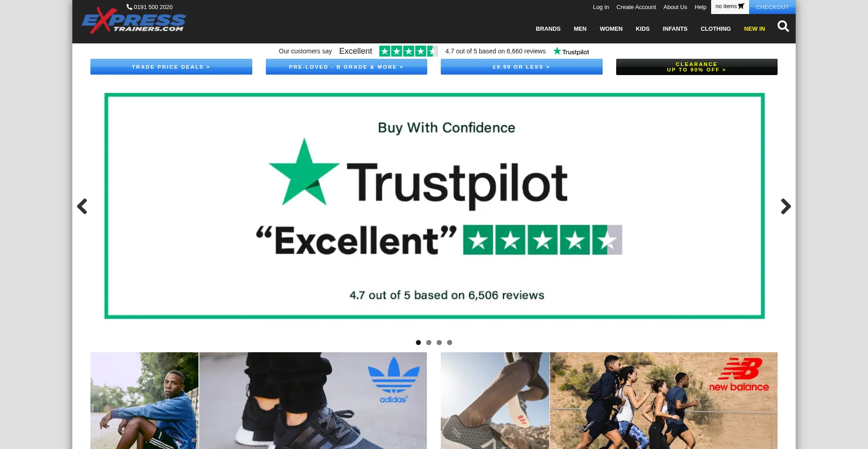Open the BRANDS menu
Screen dimensions: 868x449
click(x=548, y=28)
